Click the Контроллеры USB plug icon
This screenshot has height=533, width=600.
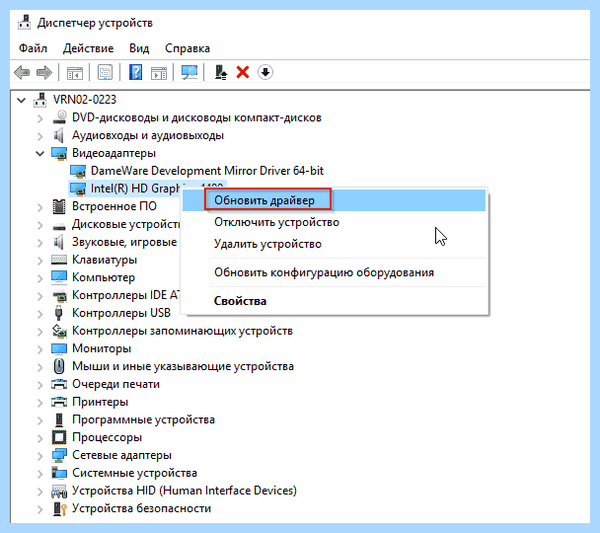[59, 313]
